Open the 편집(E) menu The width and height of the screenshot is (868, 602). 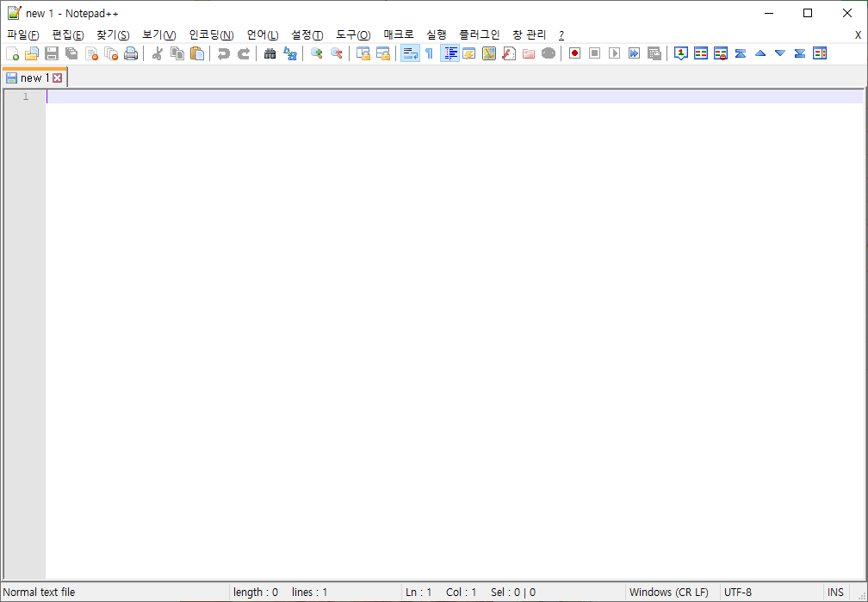tap(68, 35)
